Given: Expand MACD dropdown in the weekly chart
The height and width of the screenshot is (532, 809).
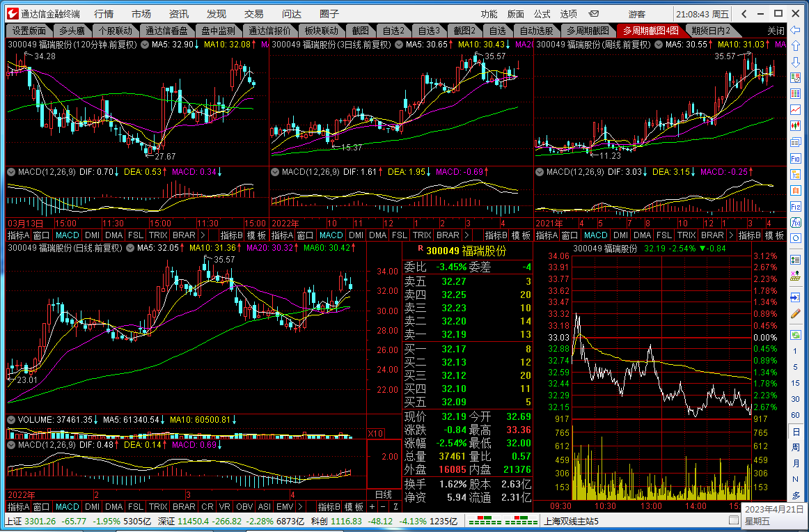Looking at the screenshot, I should (x=540, y=172).
